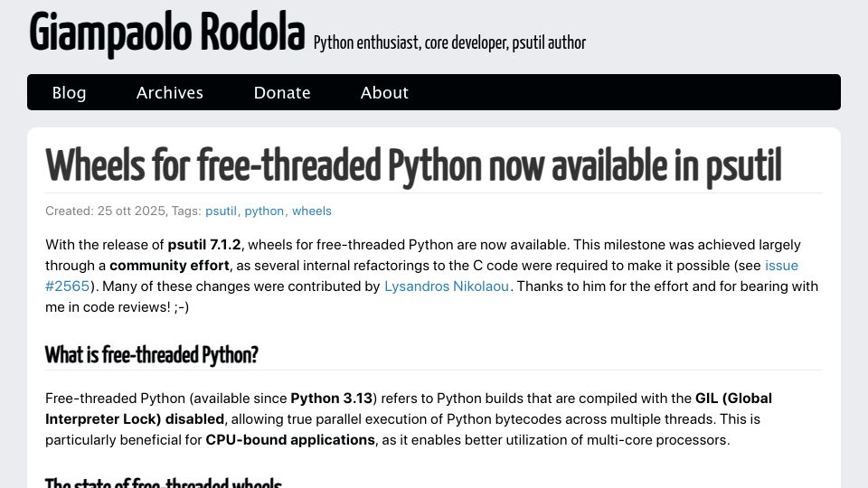Click the Giampaolo Rodola site title
The width and height of the screenshot is (868, 488).
166,33
